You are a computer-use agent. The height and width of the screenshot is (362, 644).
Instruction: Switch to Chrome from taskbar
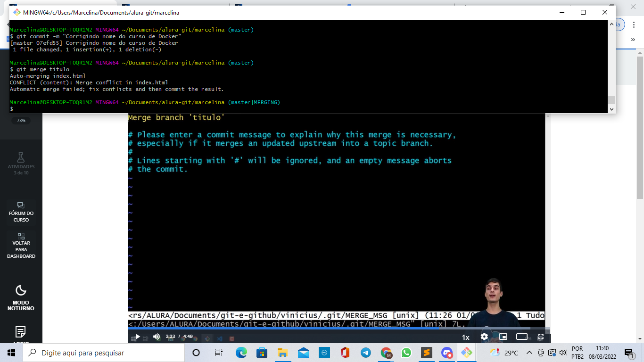(386, 353)
